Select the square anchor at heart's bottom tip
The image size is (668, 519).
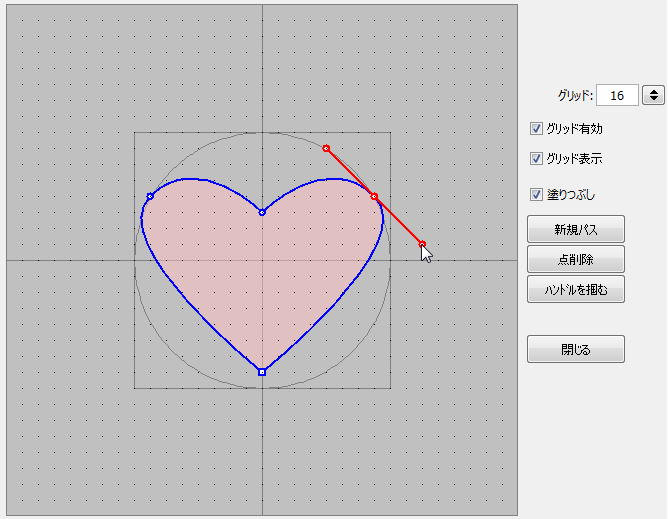[x=262, y=372]
